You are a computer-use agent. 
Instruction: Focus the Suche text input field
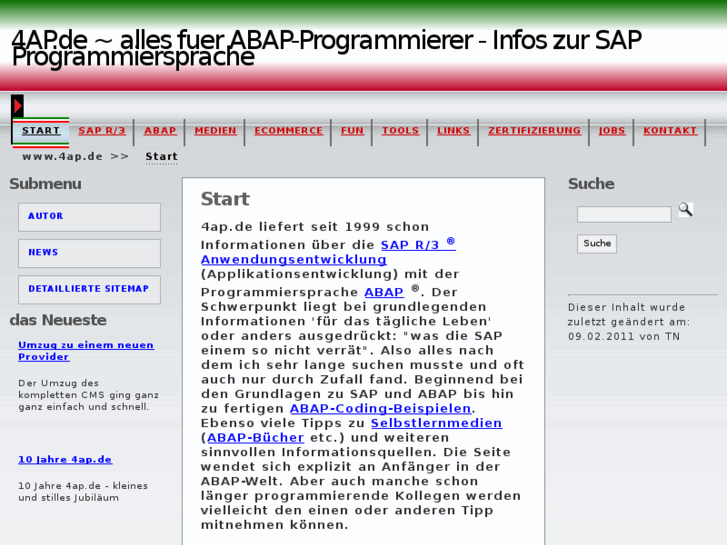(624, 214)
